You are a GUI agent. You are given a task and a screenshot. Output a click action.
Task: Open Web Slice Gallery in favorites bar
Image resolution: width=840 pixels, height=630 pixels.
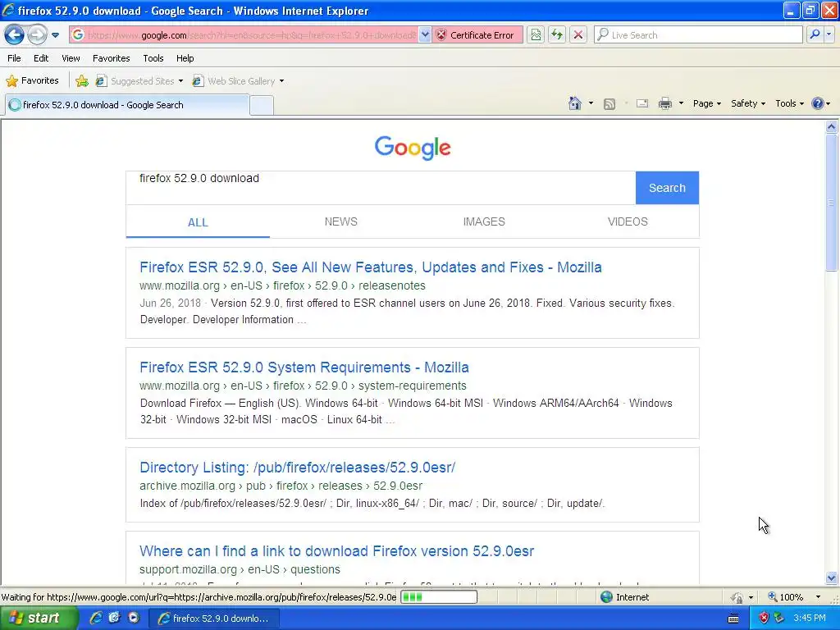[x=238, y=81]
